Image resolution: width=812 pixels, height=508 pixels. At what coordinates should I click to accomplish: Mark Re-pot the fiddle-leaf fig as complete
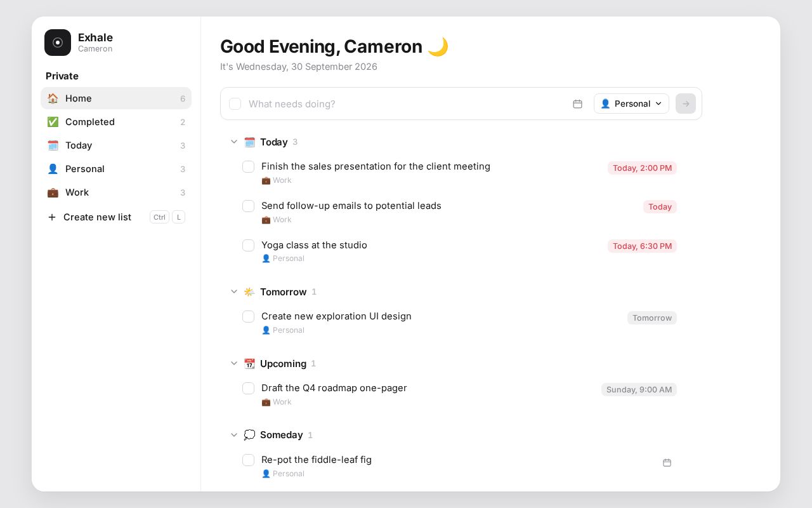point(249,460)
